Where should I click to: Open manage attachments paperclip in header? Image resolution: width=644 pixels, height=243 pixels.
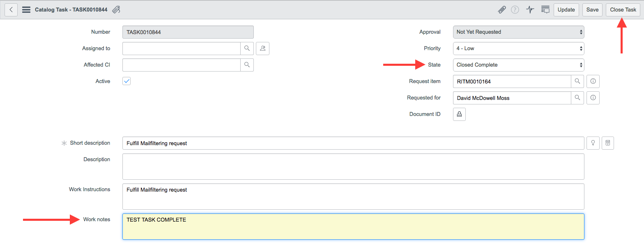click(501, 9)
